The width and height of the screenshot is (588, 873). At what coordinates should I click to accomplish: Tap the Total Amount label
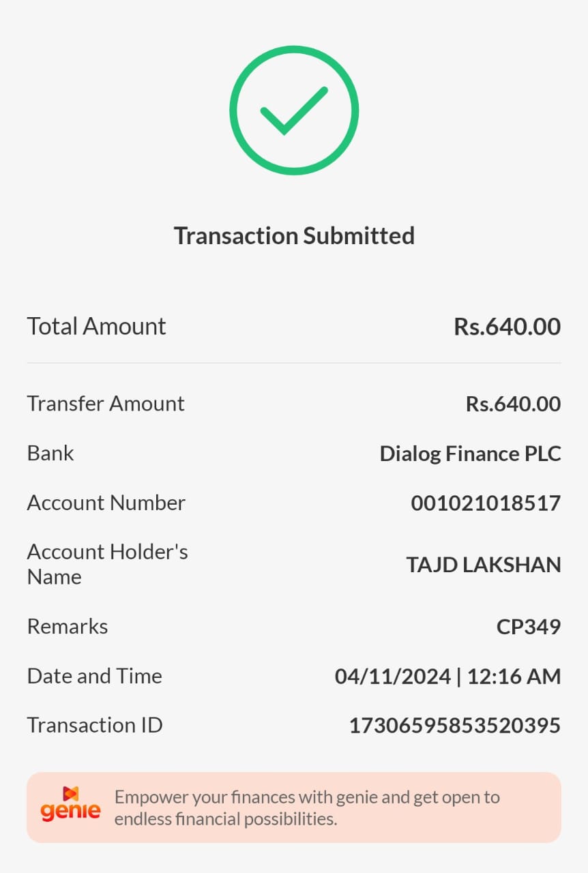pos(96,326)
